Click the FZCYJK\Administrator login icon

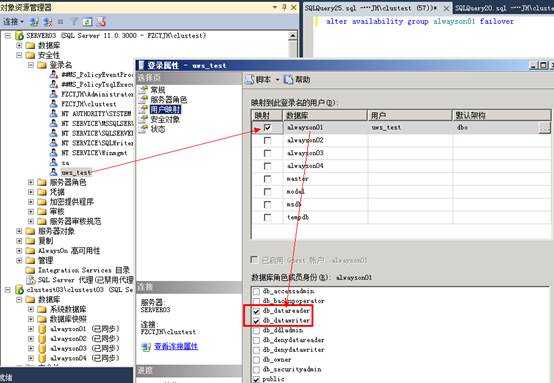coord(53,94)
